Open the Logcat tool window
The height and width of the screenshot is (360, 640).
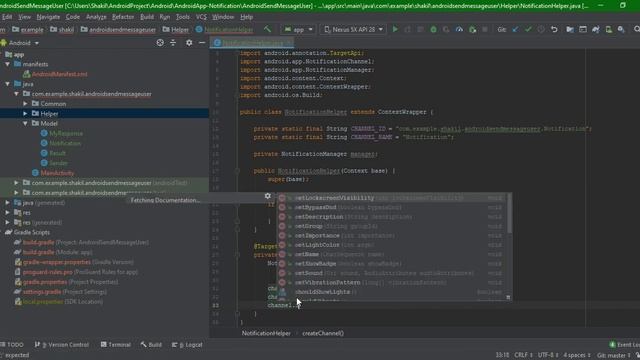(187, 344)
